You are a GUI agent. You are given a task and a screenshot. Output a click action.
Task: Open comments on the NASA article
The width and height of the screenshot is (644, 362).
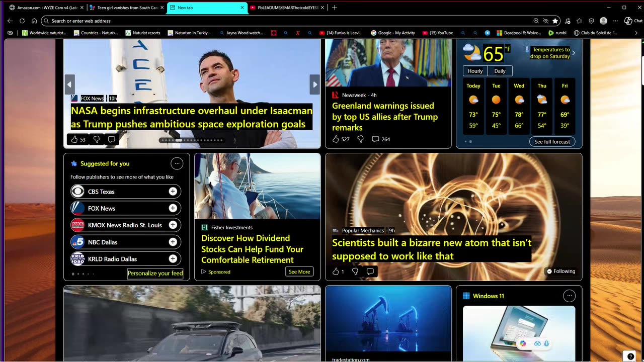112,139
